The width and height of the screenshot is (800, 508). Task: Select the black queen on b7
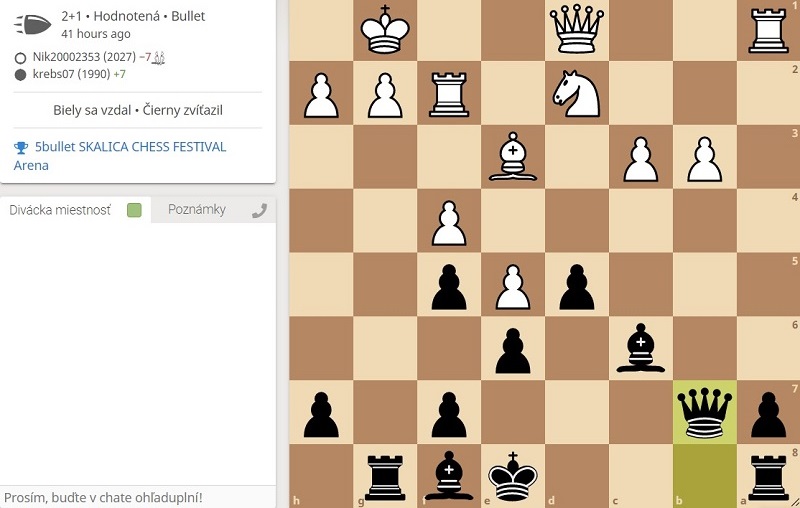pos(705,412)
